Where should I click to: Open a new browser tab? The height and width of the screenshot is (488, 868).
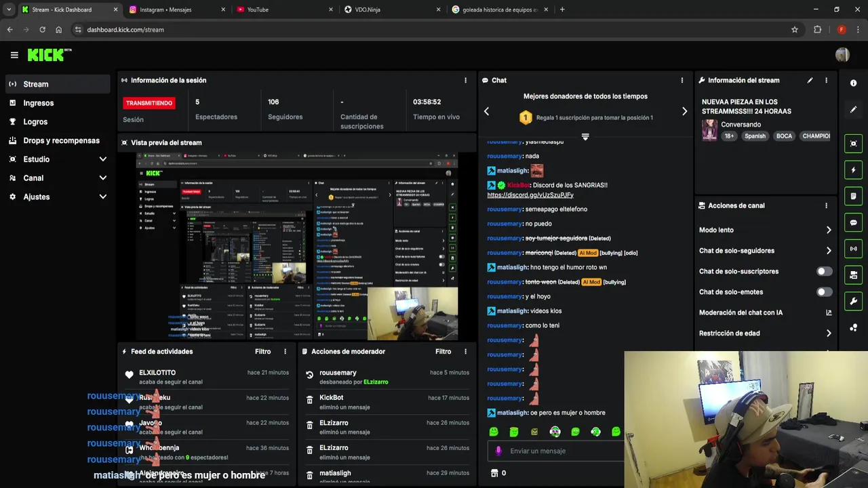(562, 9)
